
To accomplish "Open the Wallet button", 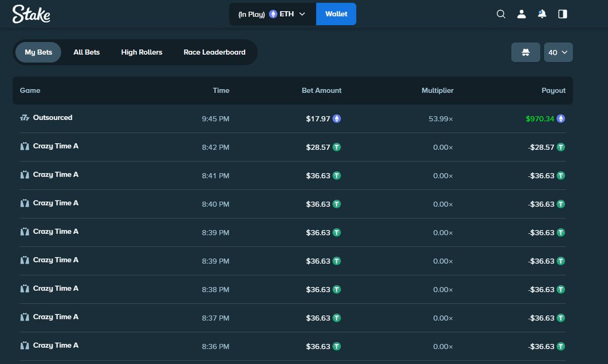I will click(x=336, y=14).
